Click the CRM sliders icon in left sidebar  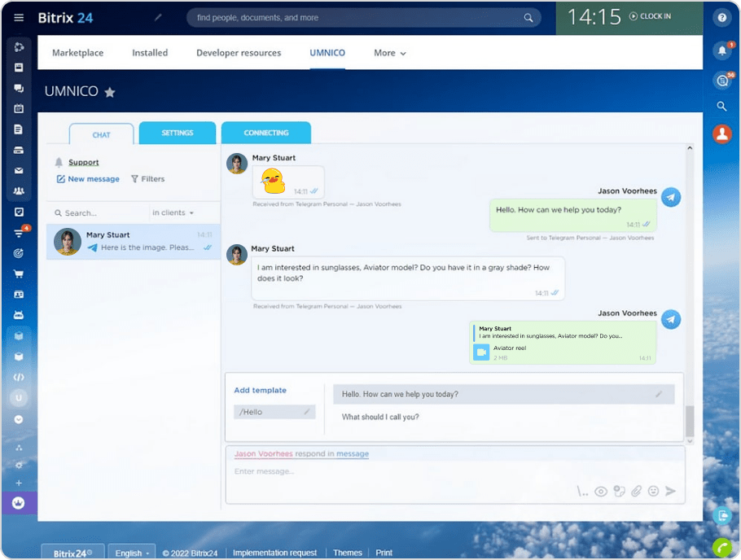[19, 232]
